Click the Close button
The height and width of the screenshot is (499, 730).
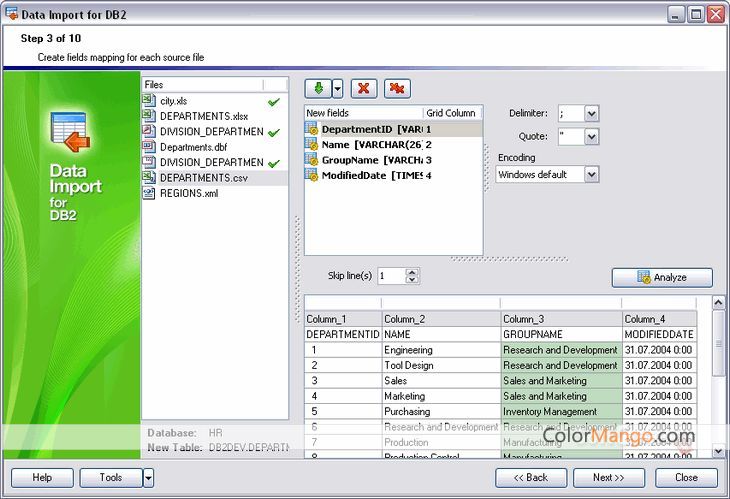686,478
